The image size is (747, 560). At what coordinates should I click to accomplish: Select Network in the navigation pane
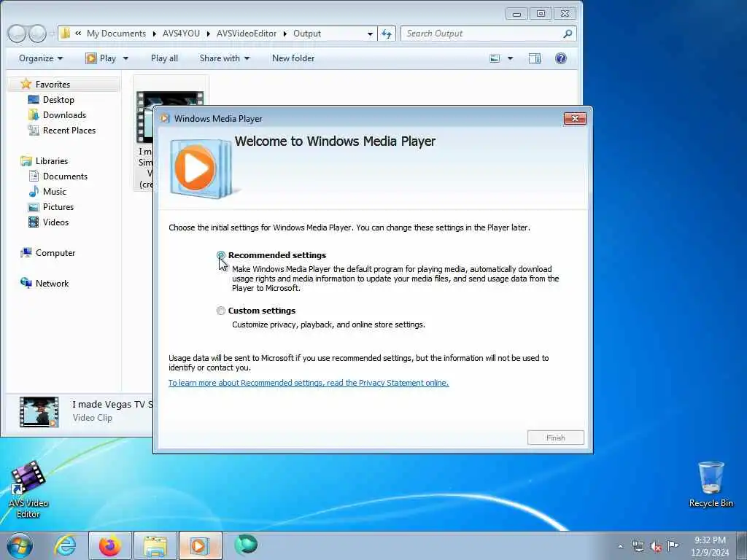tap(52, 284)
